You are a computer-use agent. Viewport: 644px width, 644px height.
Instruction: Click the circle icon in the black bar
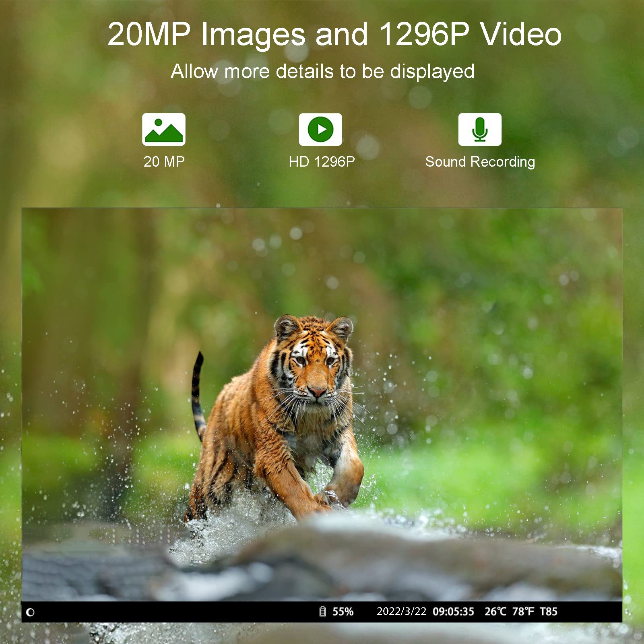point(30,612)
